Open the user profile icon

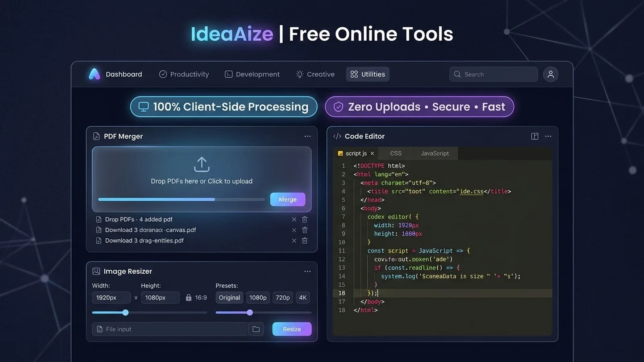click(551, 74)
